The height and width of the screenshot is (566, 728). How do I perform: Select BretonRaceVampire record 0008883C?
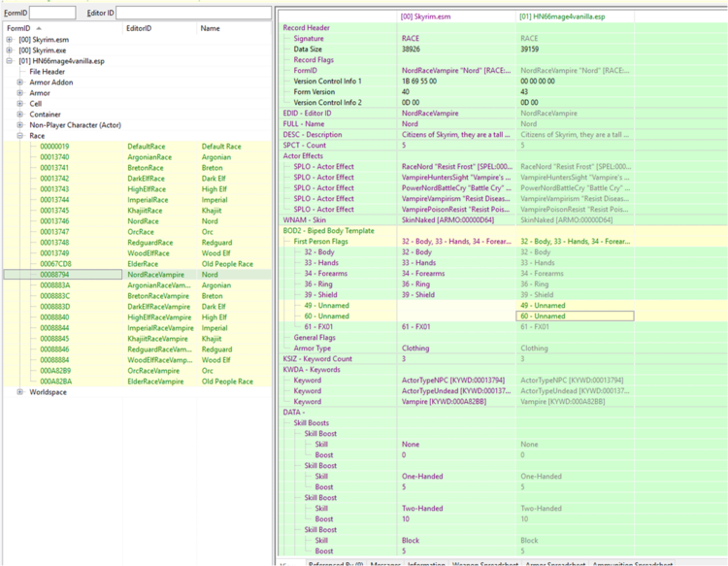click(138, 296)
